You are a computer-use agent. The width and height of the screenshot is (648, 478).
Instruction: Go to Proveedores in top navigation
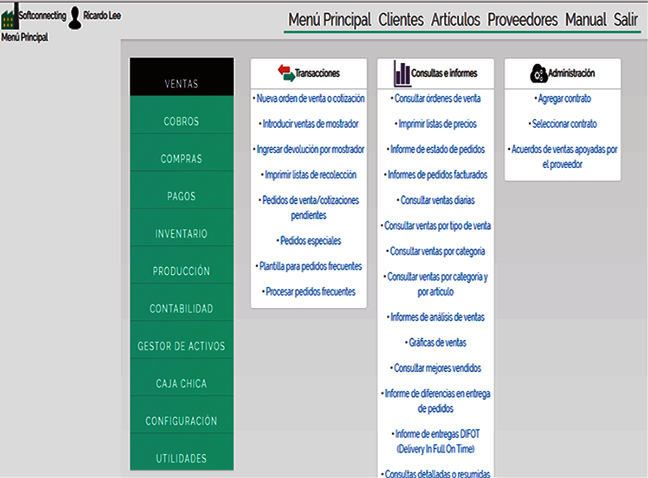tap(522, 20)
